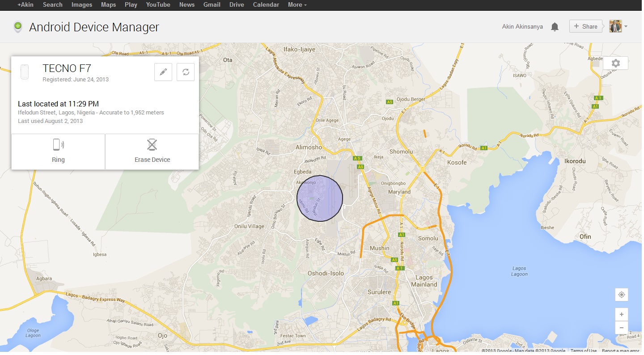The width and height of the screenshot is (644, 355).
Task: Click the Surulere map label
Action: point(380,292)
